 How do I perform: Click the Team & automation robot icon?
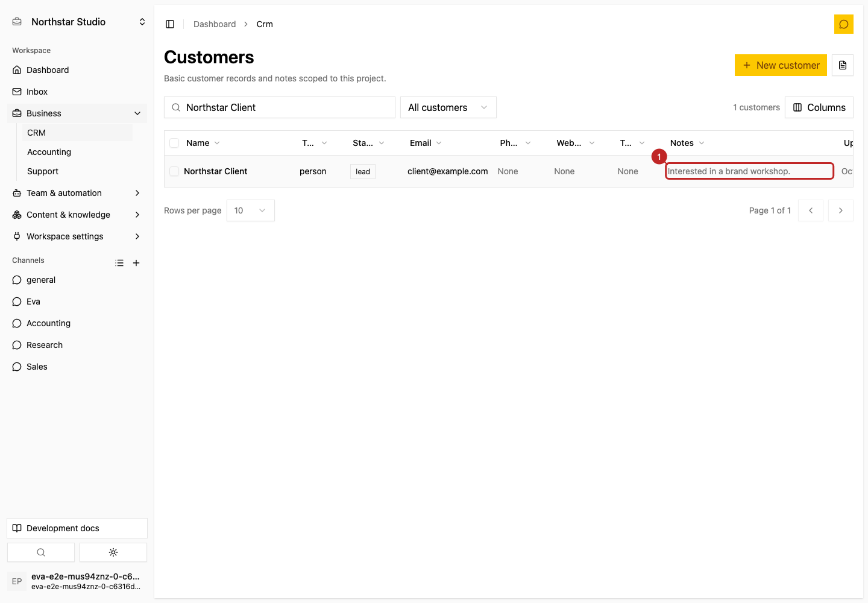coord(17,193)
